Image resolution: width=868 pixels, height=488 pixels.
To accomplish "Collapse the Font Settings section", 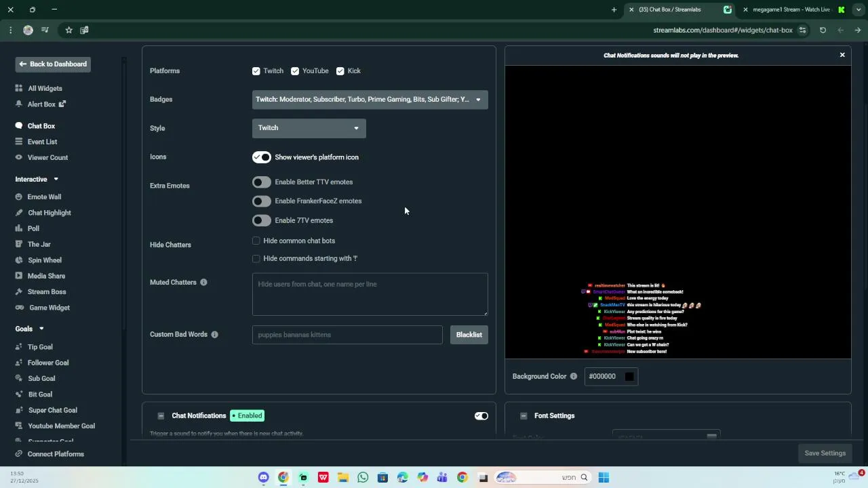I will pos(524,416).
